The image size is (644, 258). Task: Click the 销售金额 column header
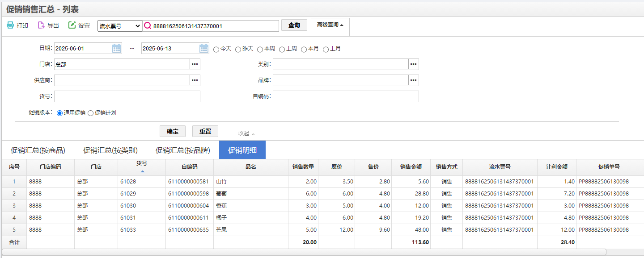pyautogui.click(x=411, y=167)
